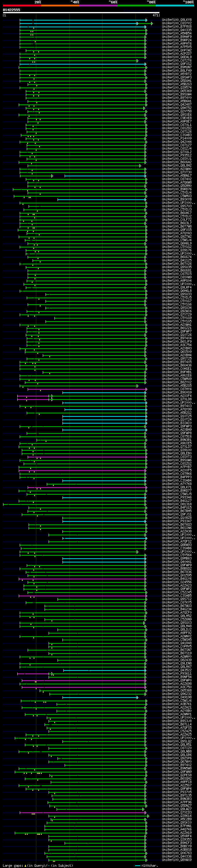Click the UniRef100_Q8LK71 label
The image size is (197, 868).
tap(177, 487)
